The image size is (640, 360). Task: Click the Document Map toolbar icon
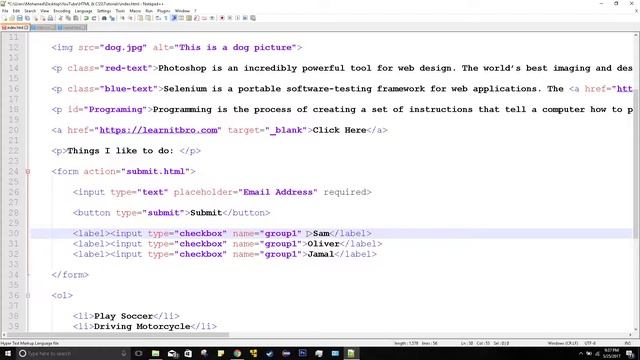click(x=189, y=18)
